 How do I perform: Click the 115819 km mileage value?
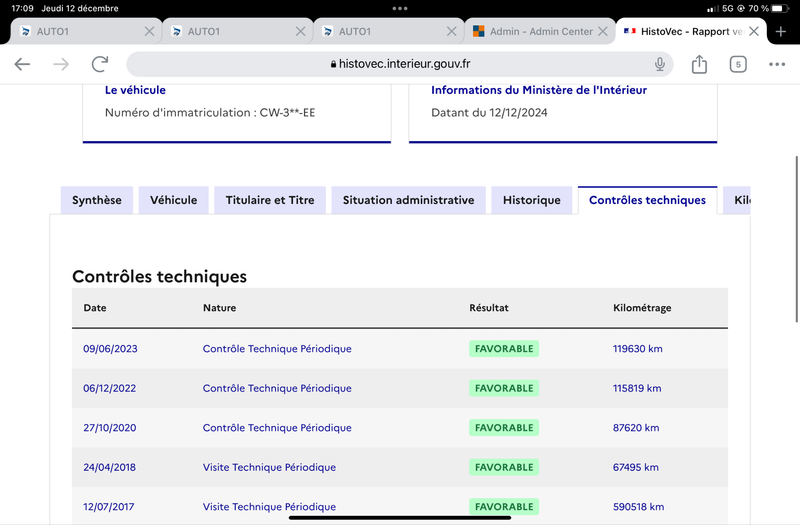click(637, 388)
